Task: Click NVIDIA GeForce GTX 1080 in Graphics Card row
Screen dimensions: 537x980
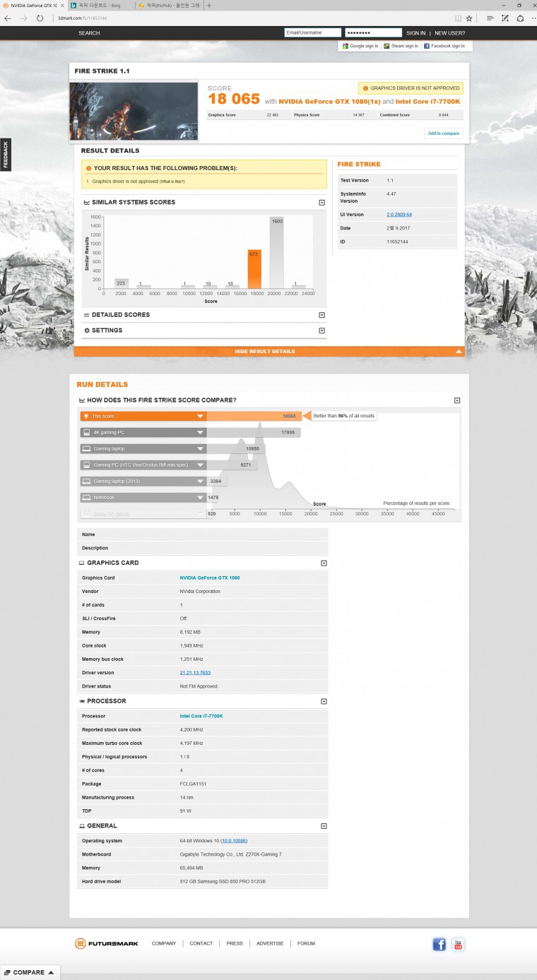Action: (x=210, y=578)
